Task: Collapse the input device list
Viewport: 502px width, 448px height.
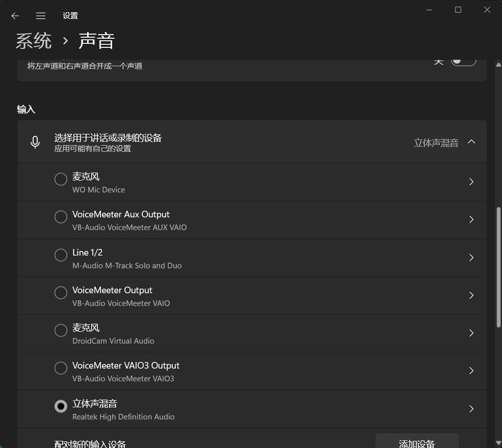Action: click(471, 142)
